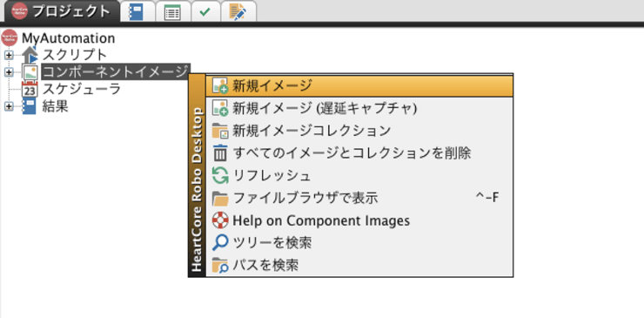
Task: Click the lifebuoy help icon
Action: tap(220, 221)
